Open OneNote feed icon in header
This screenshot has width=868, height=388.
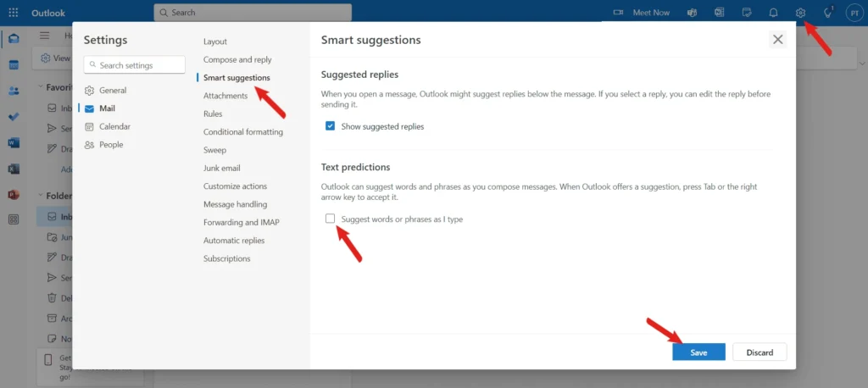pos(720,13)
